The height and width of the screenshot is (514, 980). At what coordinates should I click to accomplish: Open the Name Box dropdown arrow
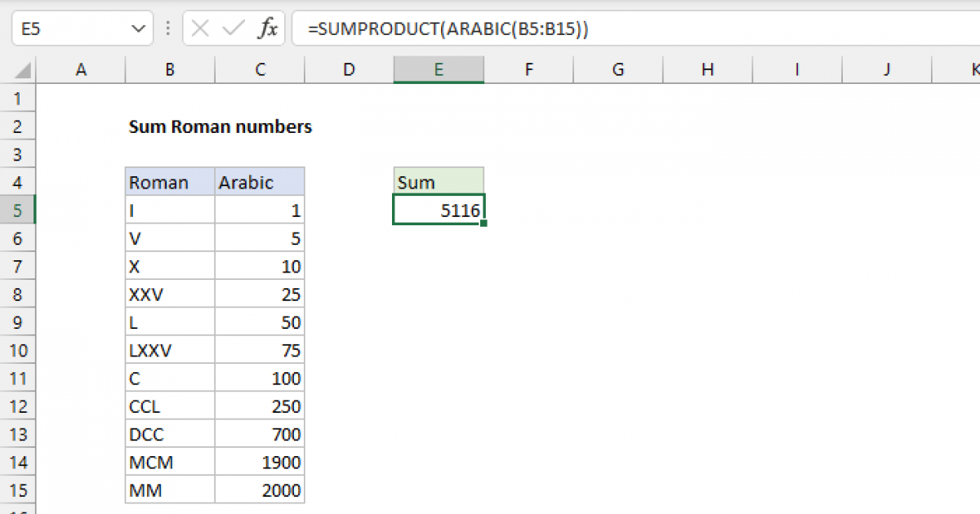click(137, 28)
